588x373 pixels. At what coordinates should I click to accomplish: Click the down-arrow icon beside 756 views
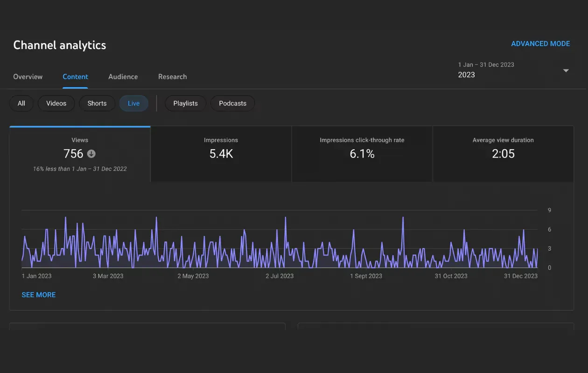click(x=91, y=154)
